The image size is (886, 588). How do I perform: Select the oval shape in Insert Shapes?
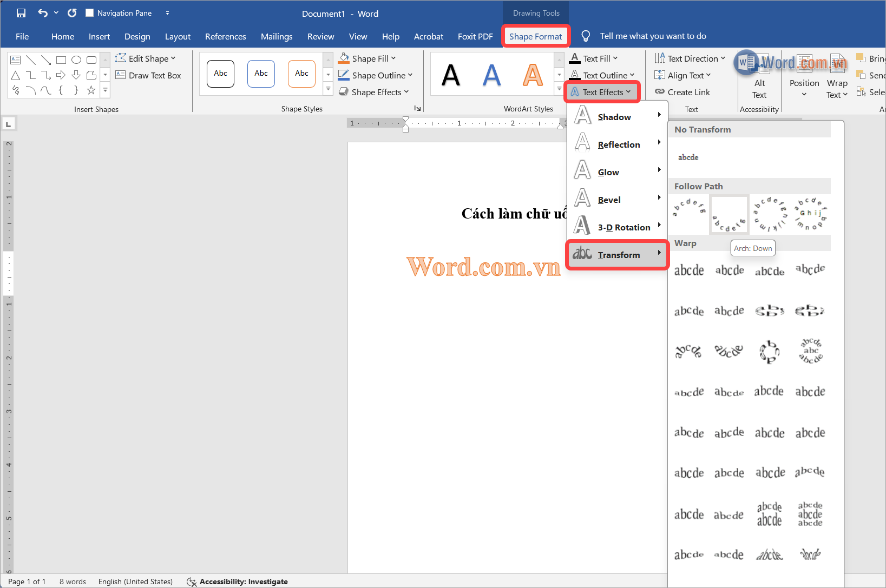point(76,60)
